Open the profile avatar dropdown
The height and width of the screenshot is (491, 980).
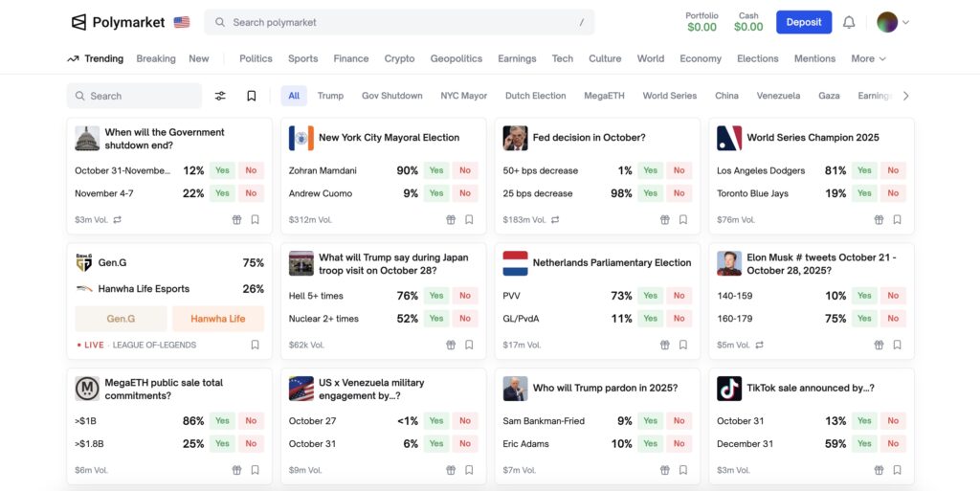point(892,22)
